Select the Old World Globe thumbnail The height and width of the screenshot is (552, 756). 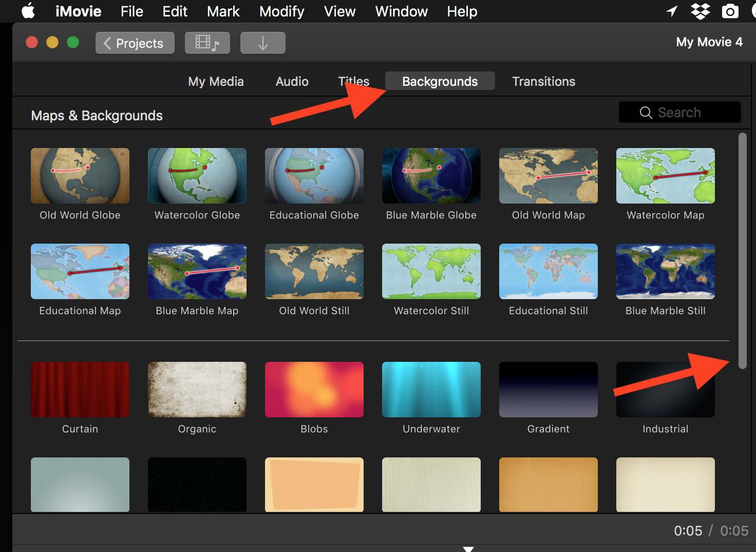[80, 176]
